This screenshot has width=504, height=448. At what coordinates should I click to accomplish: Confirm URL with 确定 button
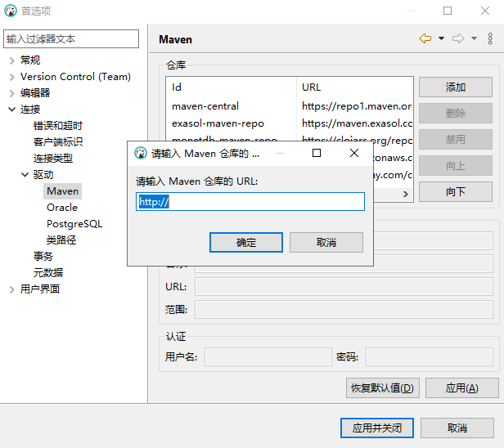(x=246, y=243)
